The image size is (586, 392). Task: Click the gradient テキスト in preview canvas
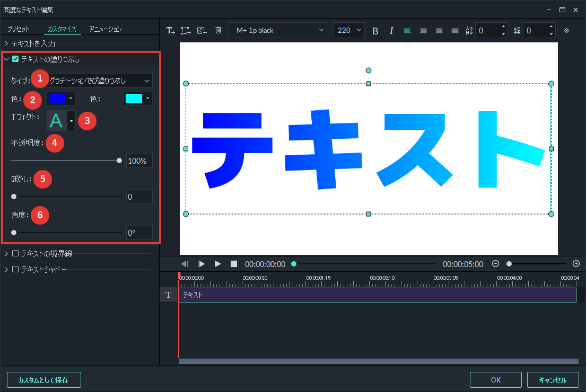pos(368,149)
